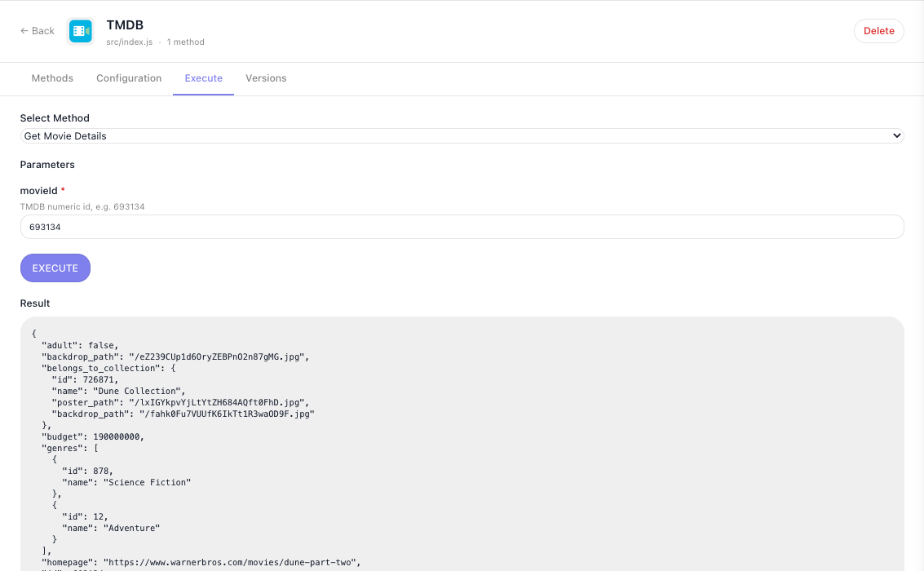
Task: Click the "adult": false line
Action: tap(80, 345)
